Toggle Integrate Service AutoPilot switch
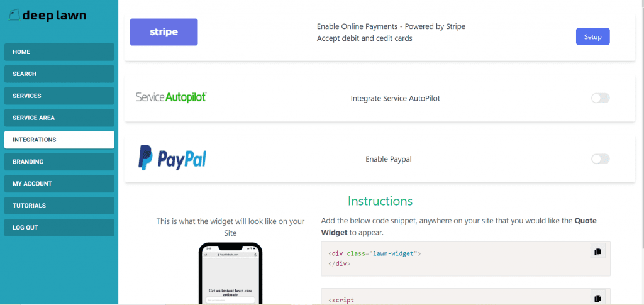This screenshot has width=644, height=305. coord(601,98)
